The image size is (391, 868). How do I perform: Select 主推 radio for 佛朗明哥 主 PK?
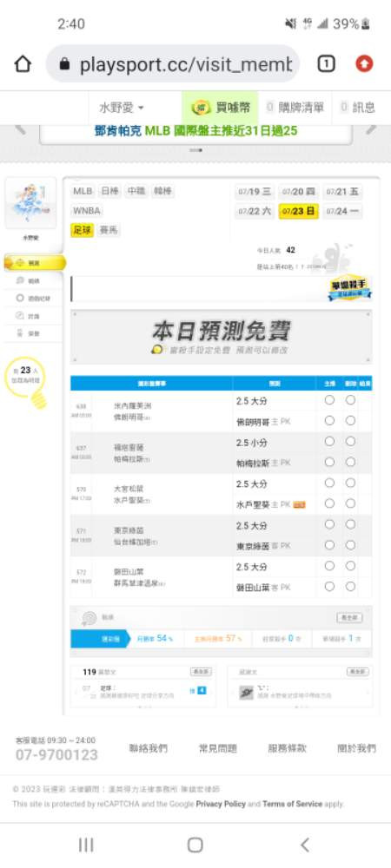[x=329, y=421]
